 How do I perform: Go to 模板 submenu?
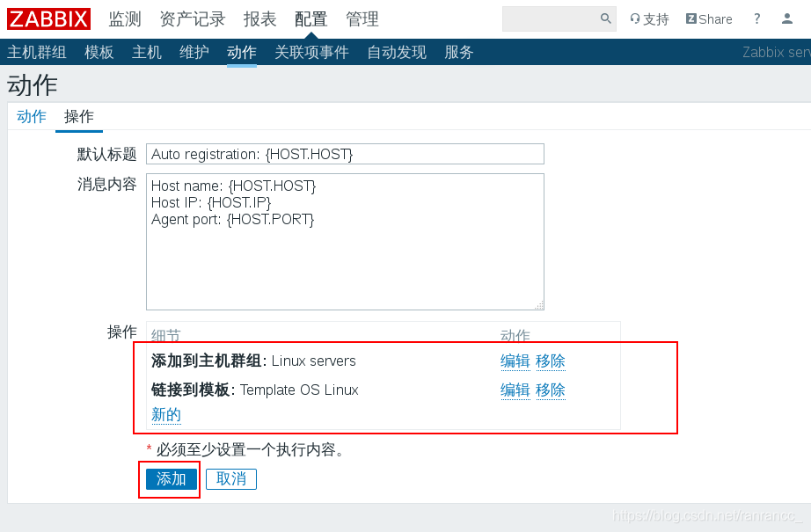click(99, 52)
